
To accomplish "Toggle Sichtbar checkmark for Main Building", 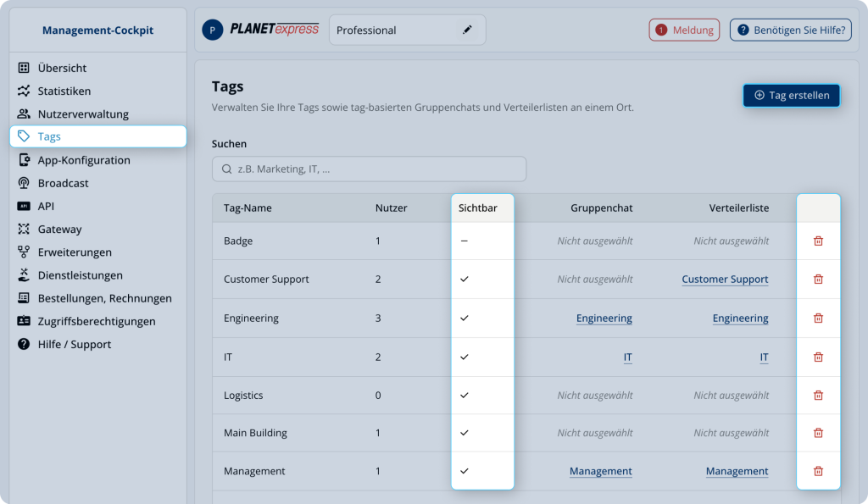I will click(x=465, y=433).
